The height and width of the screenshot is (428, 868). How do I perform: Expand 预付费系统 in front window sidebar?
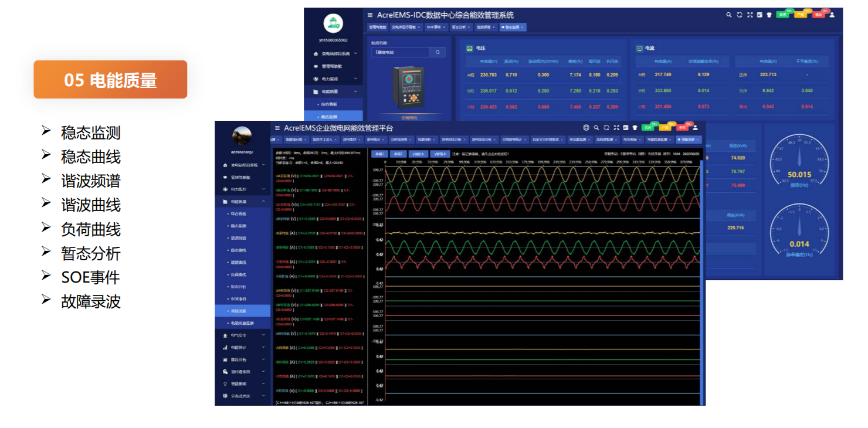[x=243, y=372]
